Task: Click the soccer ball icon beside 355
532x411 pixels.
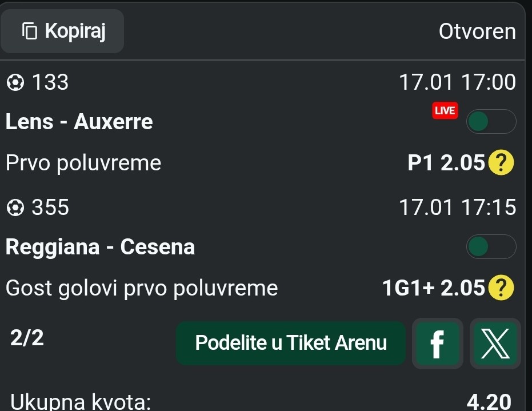Action: (15, 208)
